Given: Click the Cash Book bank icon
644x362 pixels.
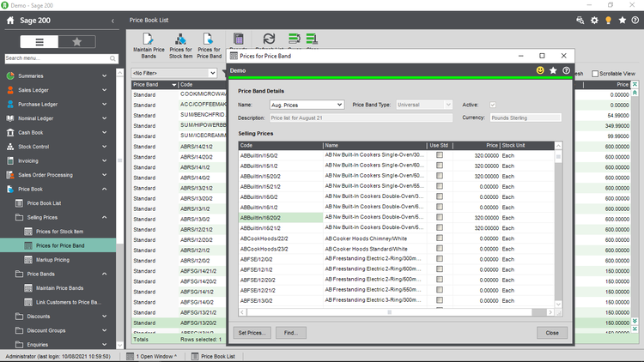Looking at the screenshot, I should click(10, 133).
